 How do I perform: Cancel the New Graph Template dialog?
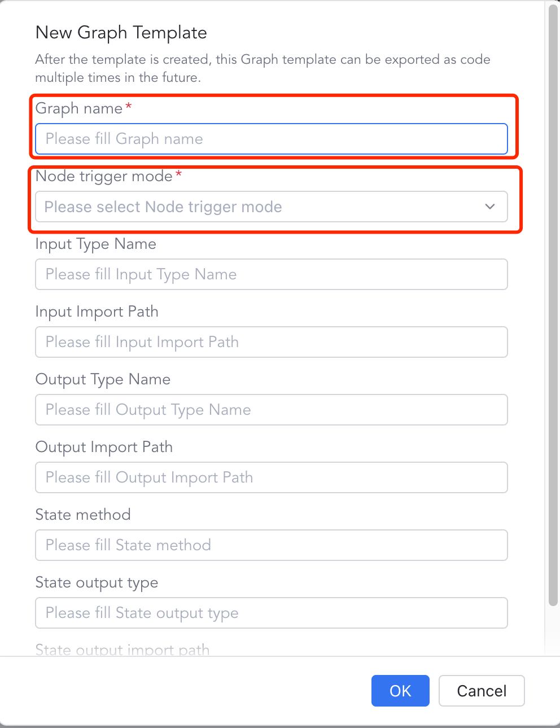point(482,691)
